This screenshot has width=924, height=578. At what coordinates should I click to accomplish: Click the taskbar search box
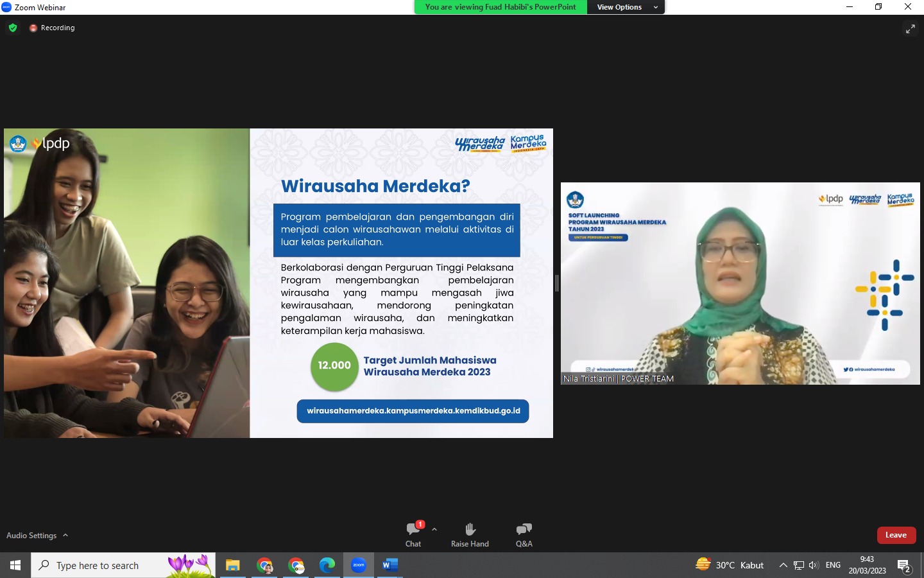[123, 565]
